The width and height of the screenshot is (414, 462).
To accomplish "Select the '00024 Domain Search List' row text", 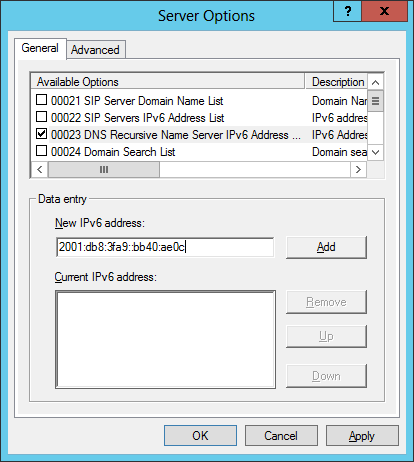I will pyautogui.click(x=113, y=152).
